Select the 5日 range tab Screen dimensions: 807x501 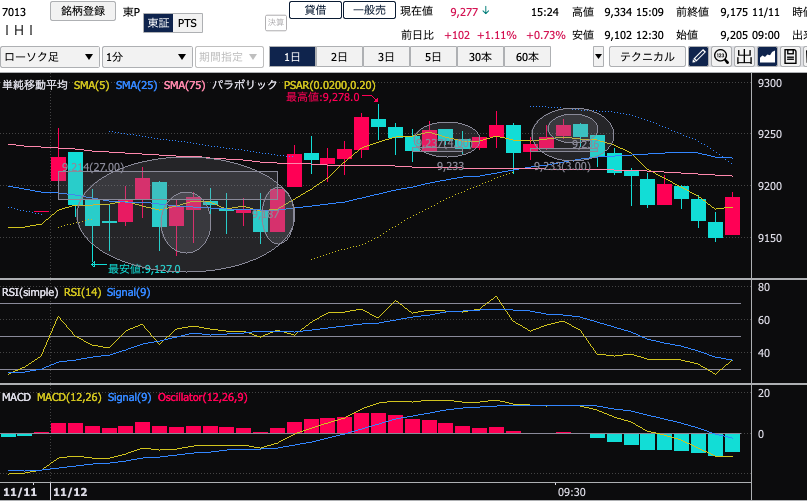[x=432, y=57]
